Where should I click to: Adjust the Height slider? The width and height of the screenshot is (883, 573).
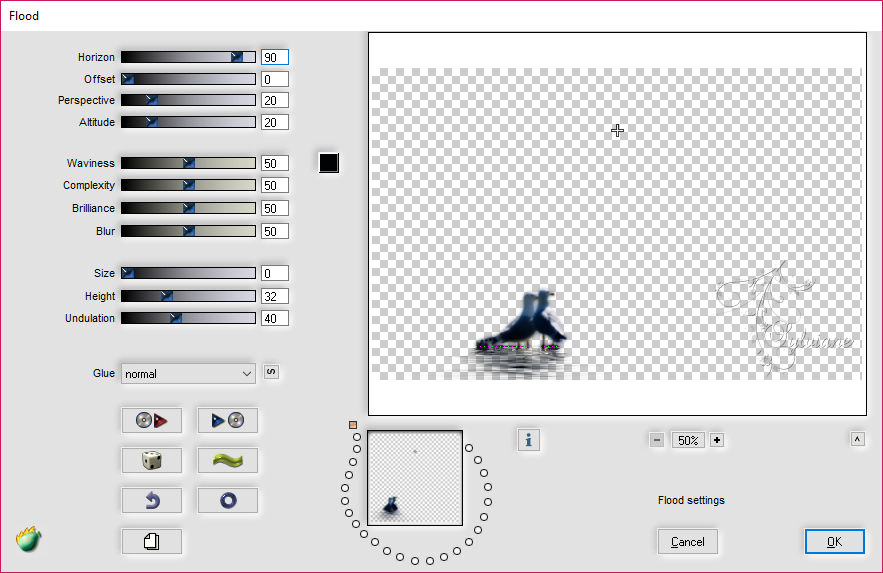coord(188,296)
